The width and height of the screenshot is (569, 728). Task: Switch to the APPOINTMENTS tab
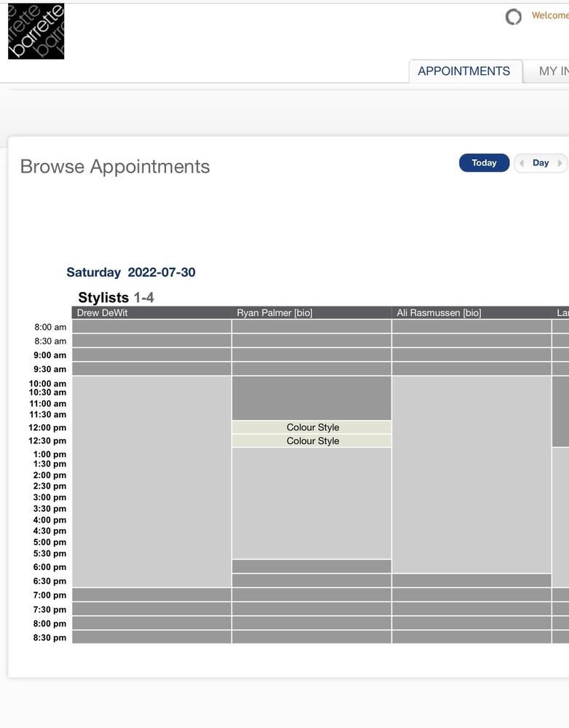click(463, 71)
